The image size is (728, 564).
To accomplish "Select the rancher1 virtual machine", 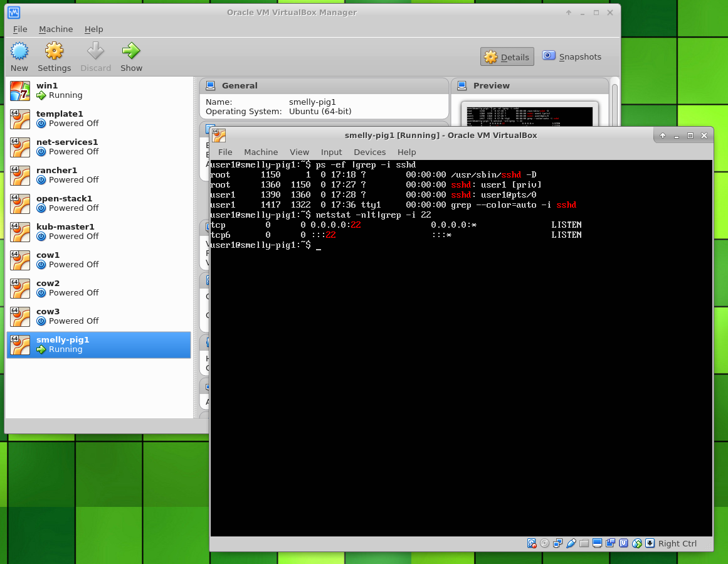I will (99, 176).
